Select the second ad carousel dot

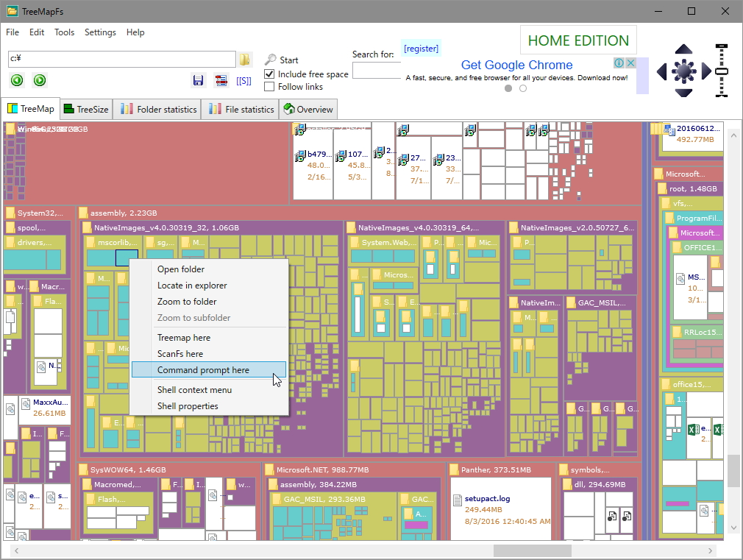click(522, 88)
